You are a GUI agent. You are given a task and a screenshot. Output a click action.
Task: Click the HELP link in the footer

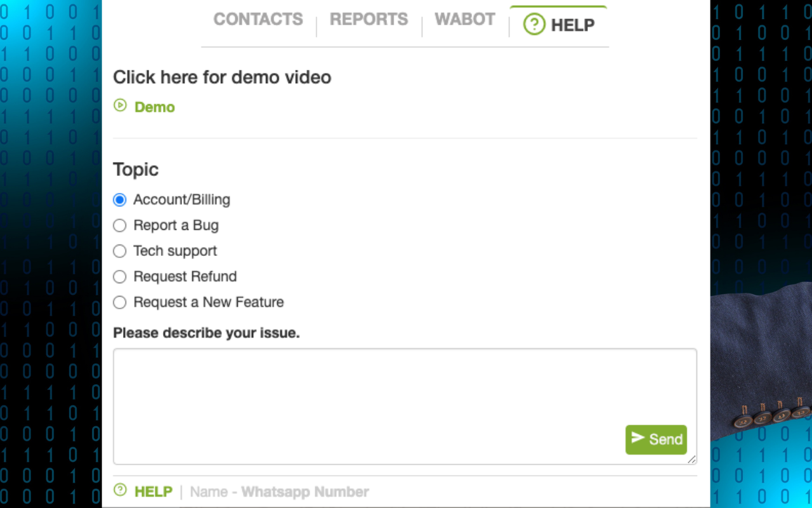pos(153,491)
